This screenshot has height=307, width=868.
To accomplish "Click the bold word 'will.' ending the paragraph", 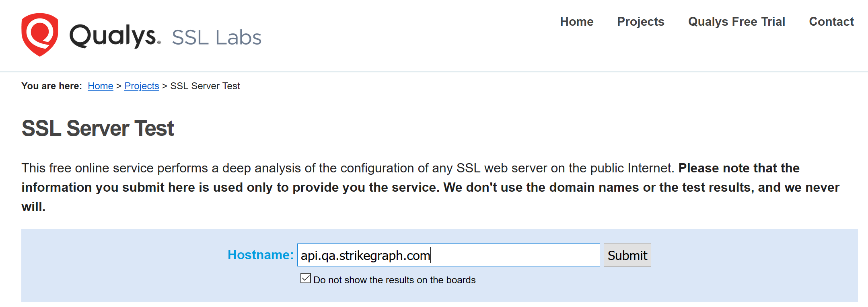I will pos(33,207).
